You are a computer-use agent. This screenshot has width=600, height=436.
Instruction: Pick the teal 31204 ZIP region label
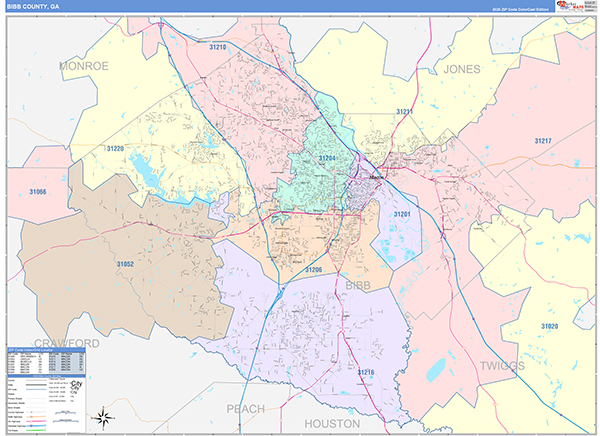click(328, 159)
